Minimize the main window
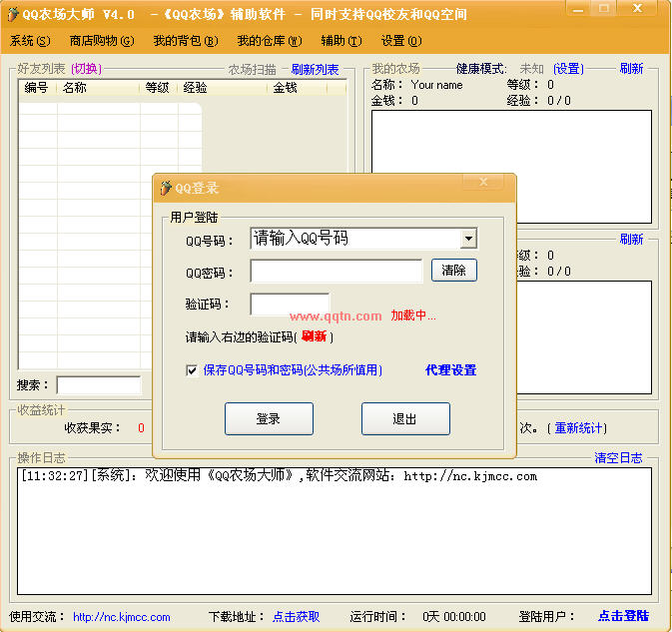672x632 pixels. click(578, 8)
